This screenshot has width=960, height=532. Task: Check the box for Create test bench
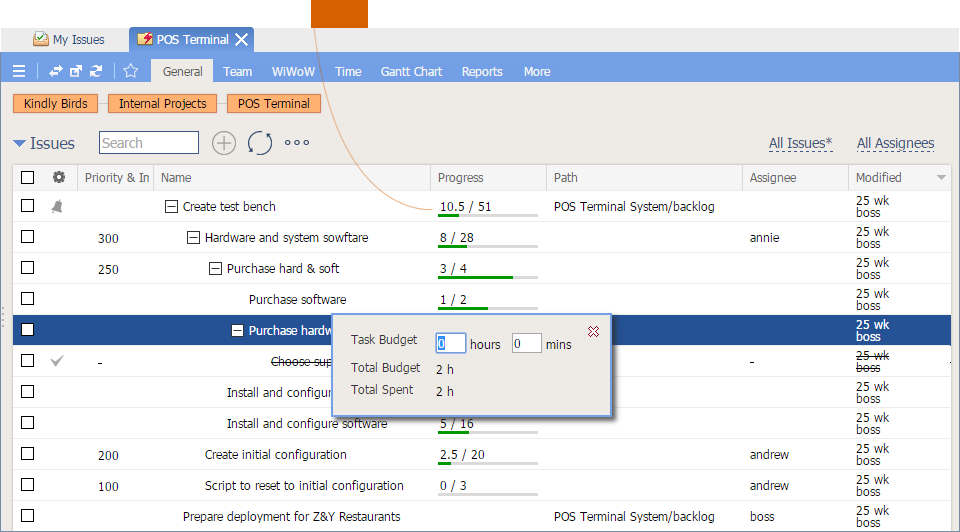pos(28,206)
